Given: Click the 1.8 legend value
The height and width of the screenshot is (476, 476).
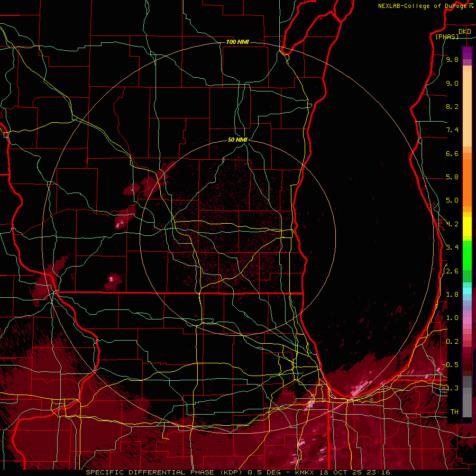Looking at the screenshot, I should 452,295.
